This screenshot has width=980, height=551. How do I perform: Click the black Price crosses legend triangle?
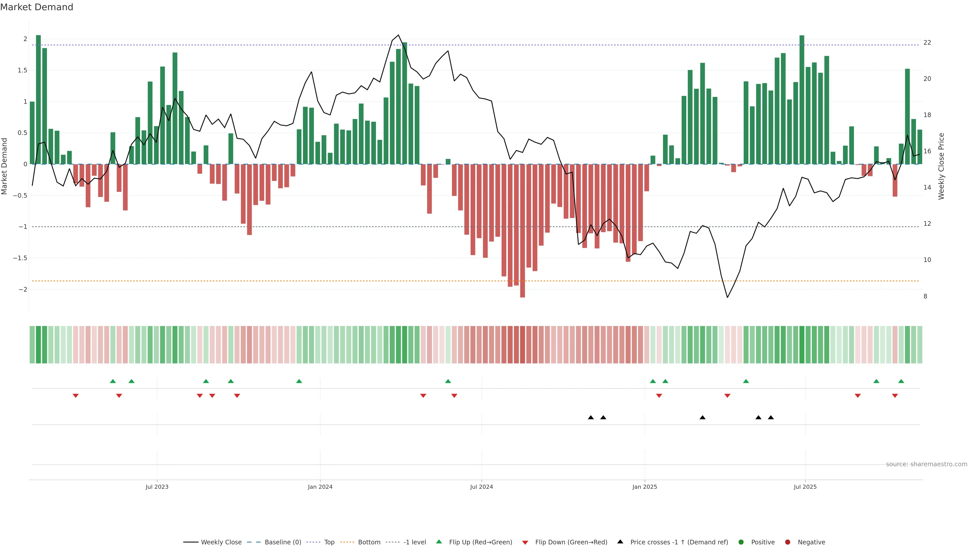coord(620,542)
